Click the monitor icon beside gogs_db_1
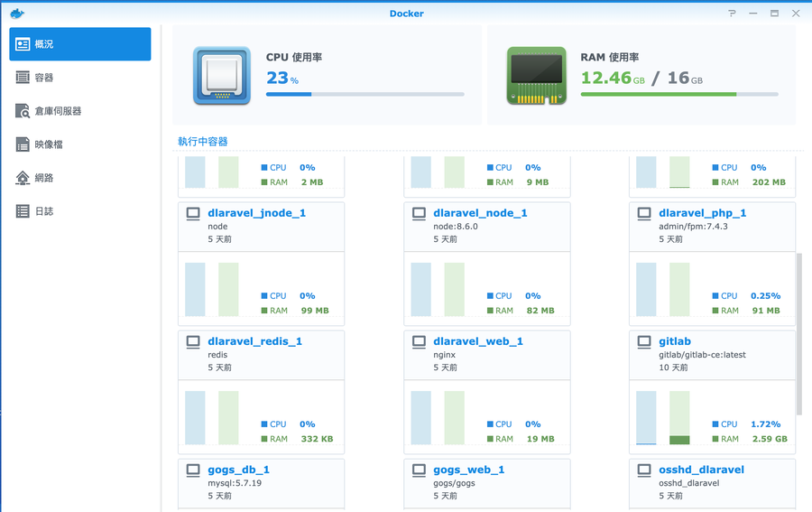This screenshot has height=512, width=812. click(193, 470)
